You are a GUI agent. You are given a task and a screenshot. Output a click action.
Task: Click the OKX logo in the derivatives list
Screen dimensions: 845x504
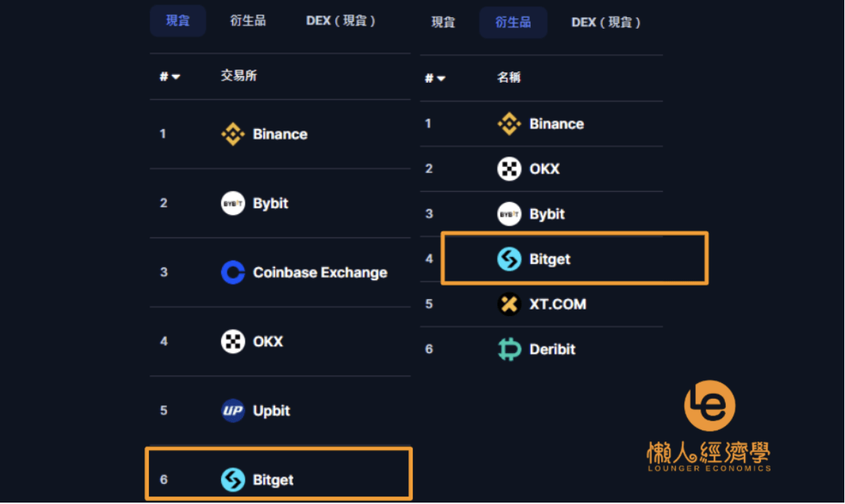[x=510, y=168]
